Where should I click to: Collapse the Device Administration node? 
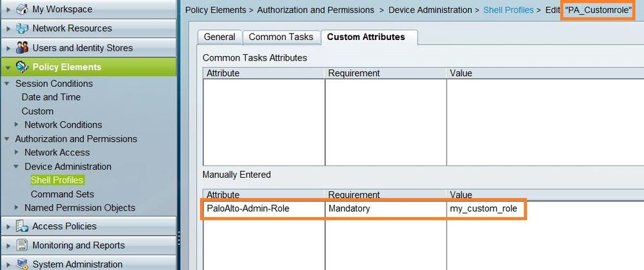[17, 167]
